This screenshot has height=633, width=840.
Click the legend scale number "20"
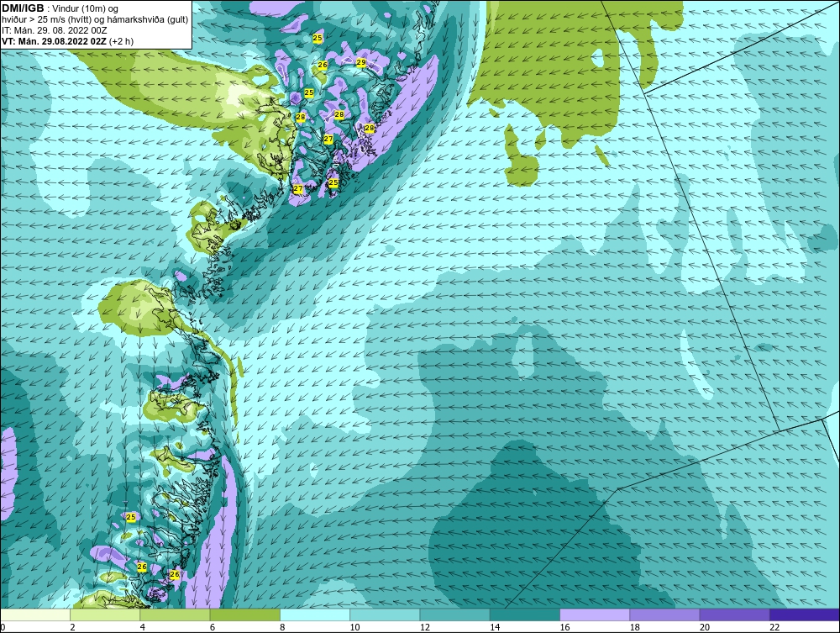[x=705, y=627]
